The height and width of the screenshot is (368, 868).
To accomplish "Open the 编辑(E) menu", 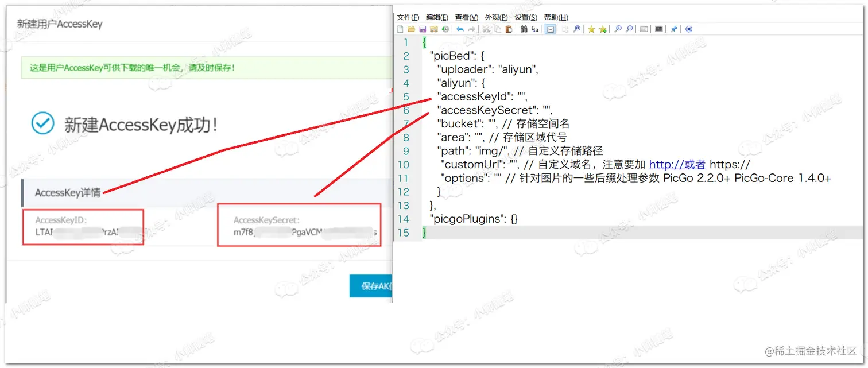I will click(x=437, y=17).
